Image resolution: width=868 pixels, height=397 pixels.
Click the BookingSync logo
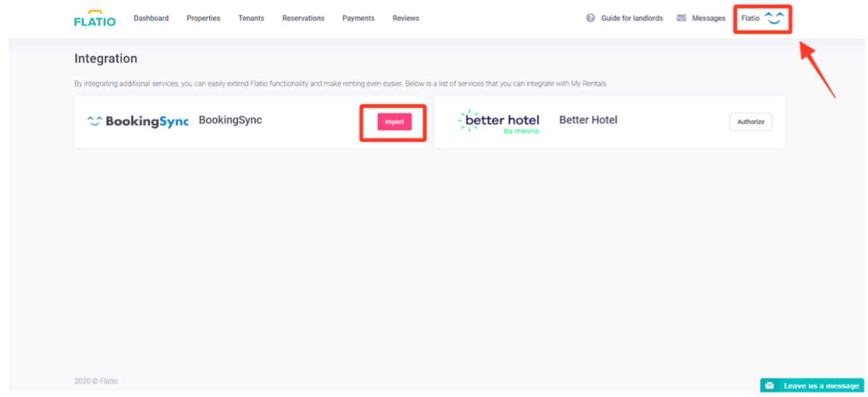138,121
